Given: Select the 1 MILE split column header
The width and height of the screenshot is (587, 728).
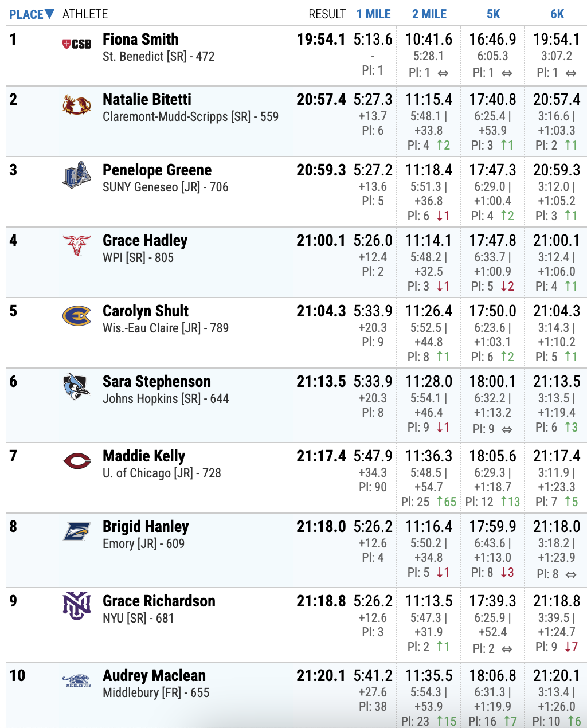Looking at the screenshot, I should 373,14.
